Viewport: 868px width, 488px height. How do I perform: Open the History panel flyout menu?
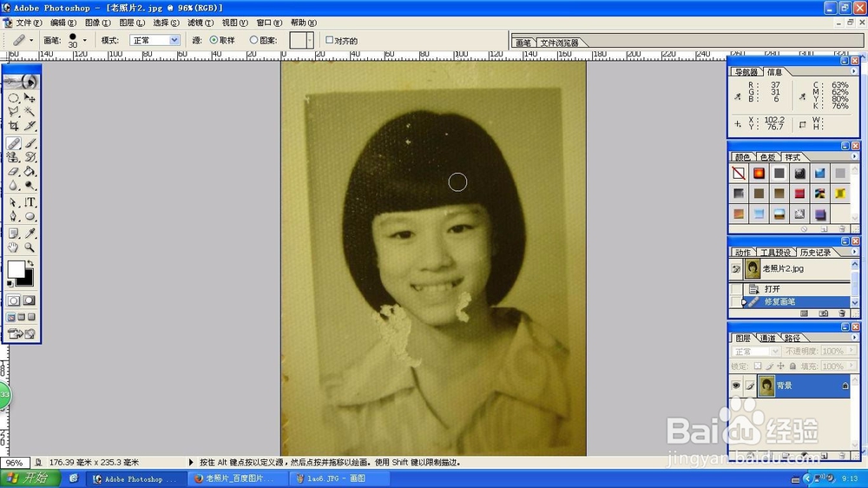[853, 252]
